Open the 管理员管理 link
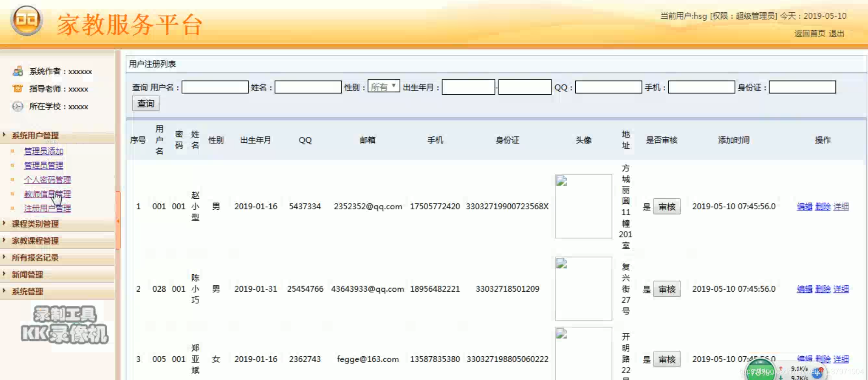This screenshot has width=868, height=380. point(44,165)
